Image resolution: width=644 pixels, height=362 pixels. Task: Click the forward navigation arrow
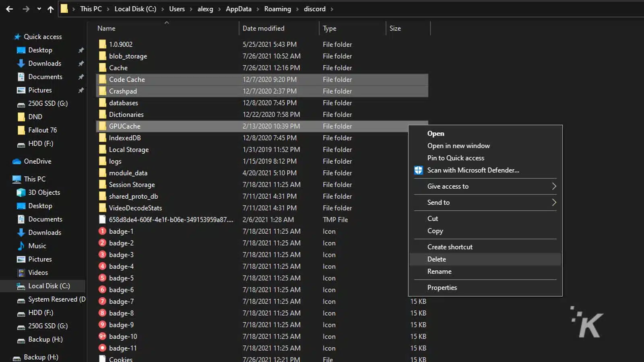25,9
